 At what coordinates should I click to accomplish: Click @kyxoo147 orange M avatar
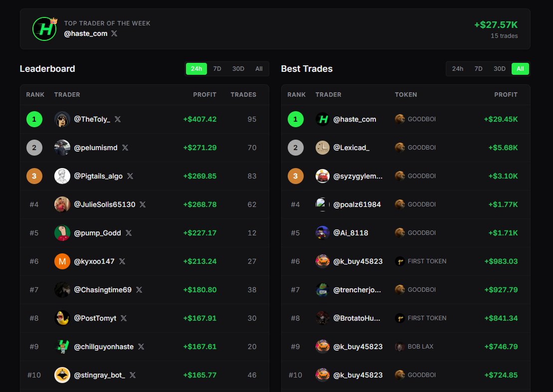click(62, 261)
